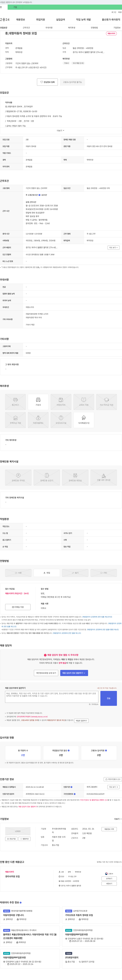
Task: Switch to the 기업정보 tab
Action: [x=117, y=28]
